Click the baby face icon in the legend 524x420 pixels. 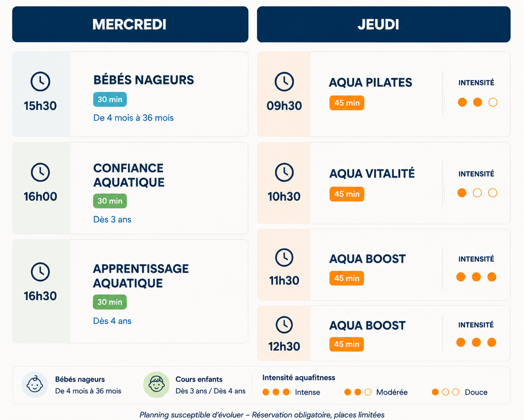[35, 384]
